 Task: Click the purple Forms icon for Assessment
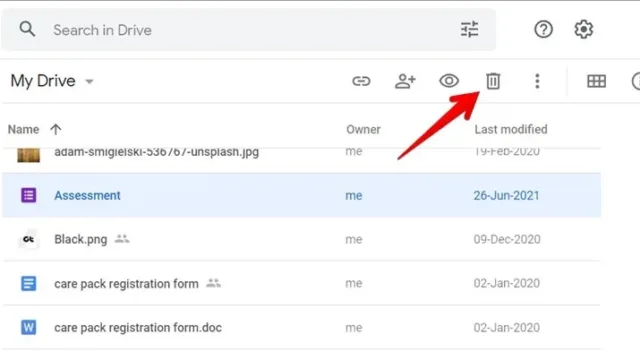[x=29, y=195]
